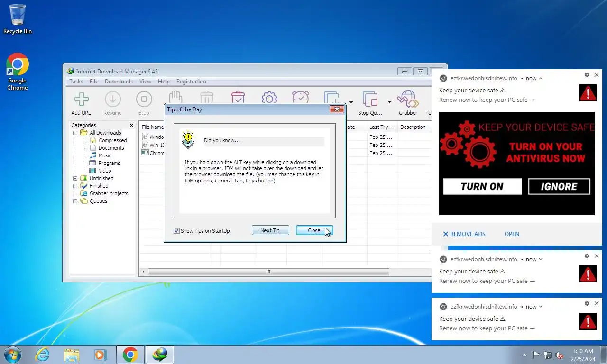
Task: Click REMOVE ADS in the notification
Action: pyautogui.click(x=464, y=234)
